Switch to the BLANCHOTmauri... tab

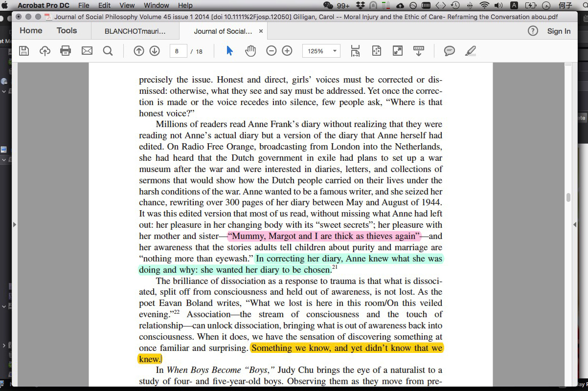[x=135, y=31]
